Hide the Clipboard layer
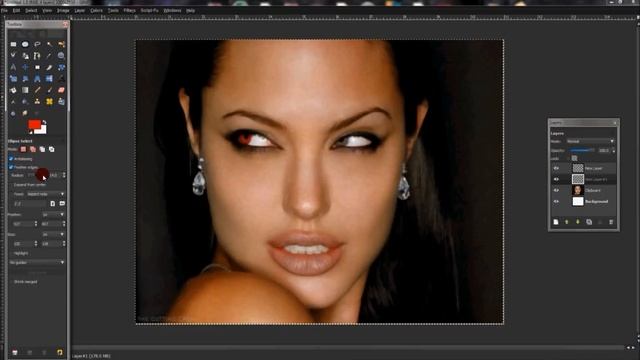 point(556,190)
